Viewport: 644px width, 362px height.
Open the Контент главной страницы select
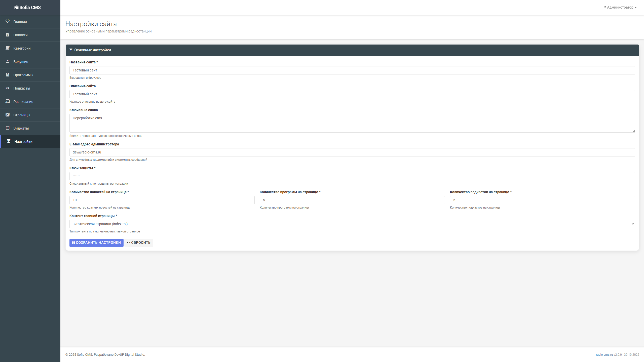352,224
